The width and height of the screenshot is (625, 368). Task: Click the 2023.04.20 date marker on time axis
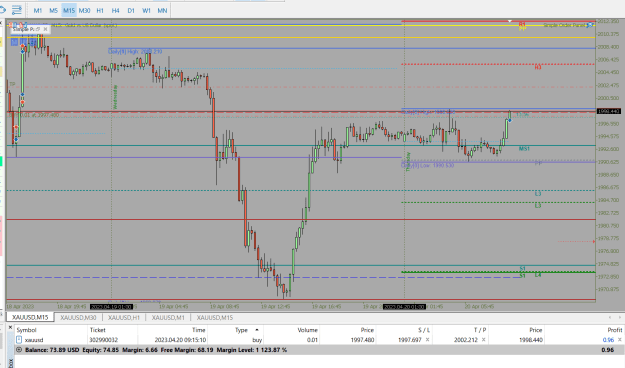click(x=405, y=307)
